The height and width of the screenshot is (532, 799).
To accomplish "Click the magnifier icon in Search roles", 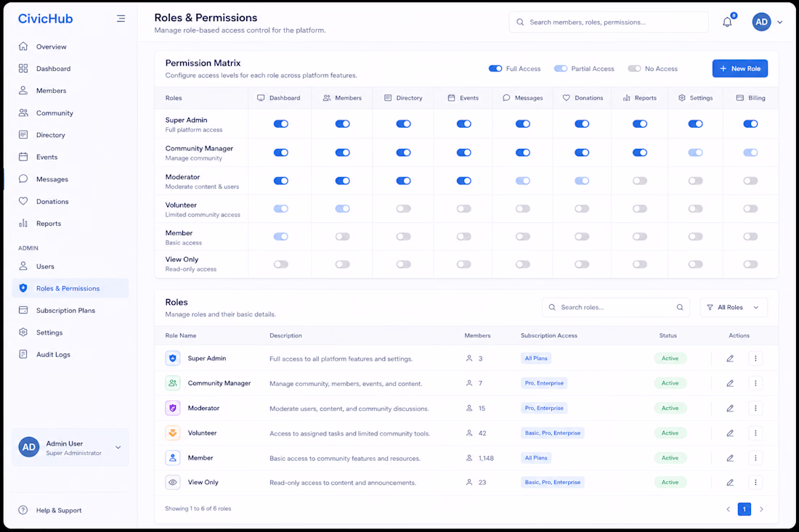I will 680,308.
